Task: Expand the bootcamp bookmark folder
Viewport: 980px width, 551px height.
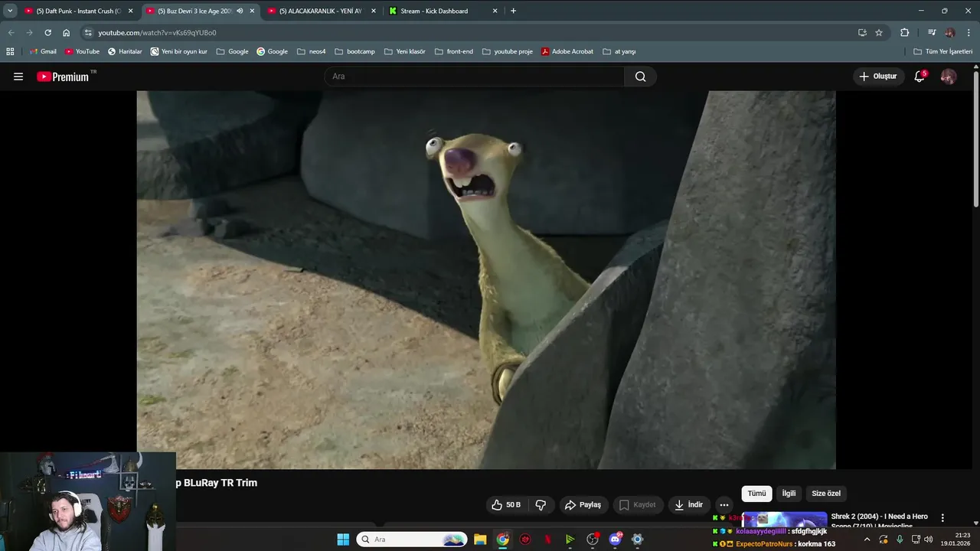Action: point(354,51)
